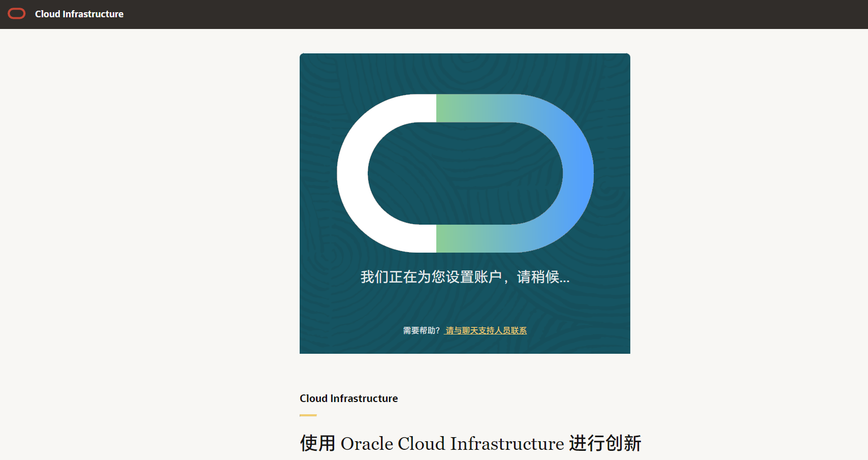868x460 pixels.
Task: Open the 请与聊天支持人员联系 chat support link
Action: tap(486, 330)
